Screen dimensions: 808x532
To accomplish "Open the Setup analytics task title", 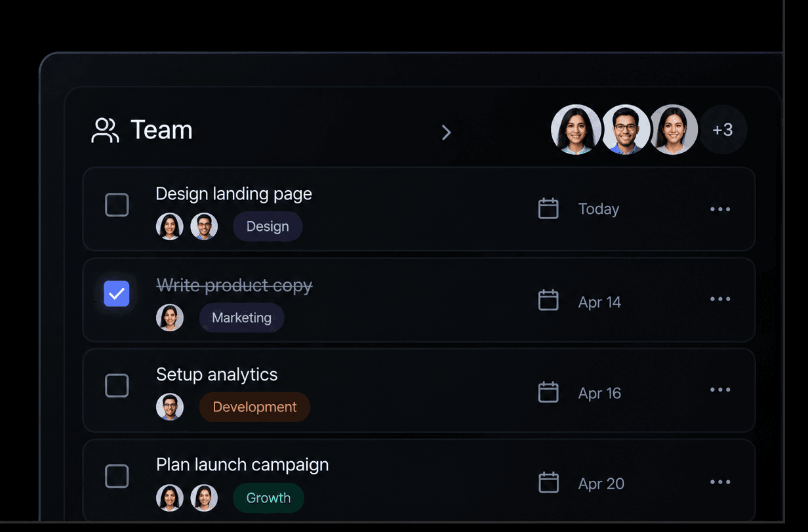I will coord(216,375).
